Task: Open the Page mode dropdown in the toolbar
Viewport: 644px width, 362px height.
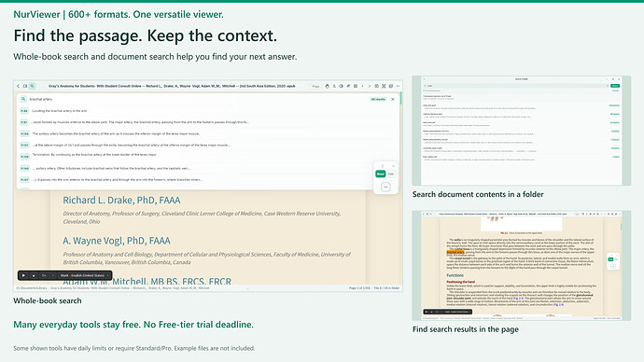Action: click(315, 86)
